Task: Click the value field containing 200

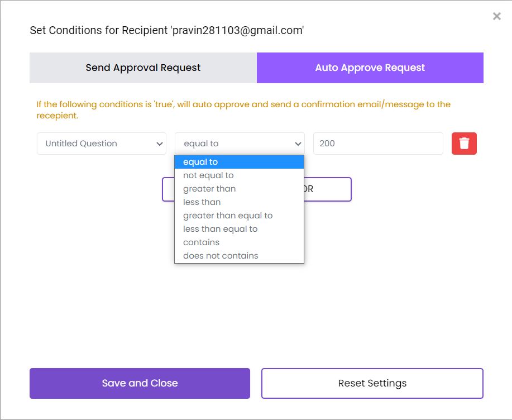Action: coord(378,144)
